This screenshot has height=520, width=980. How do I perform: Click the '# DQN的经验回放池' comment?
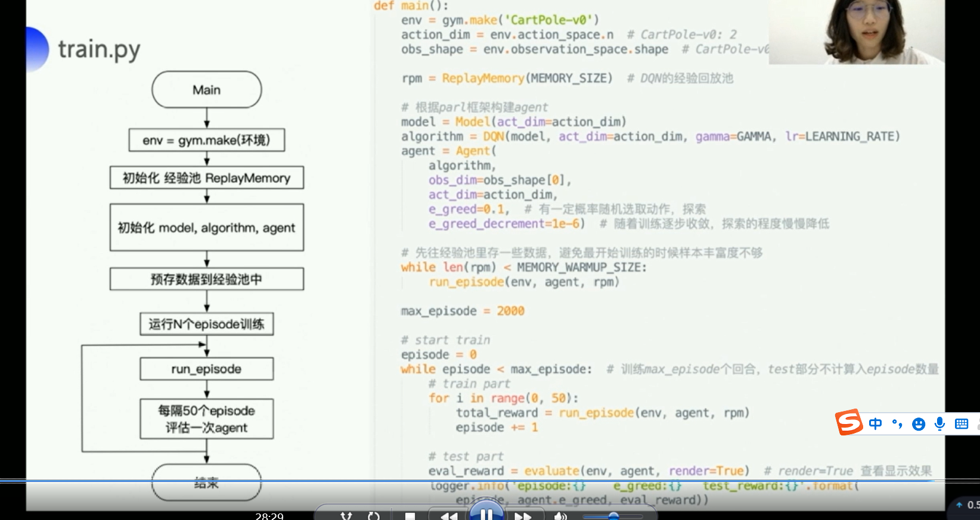680,78
